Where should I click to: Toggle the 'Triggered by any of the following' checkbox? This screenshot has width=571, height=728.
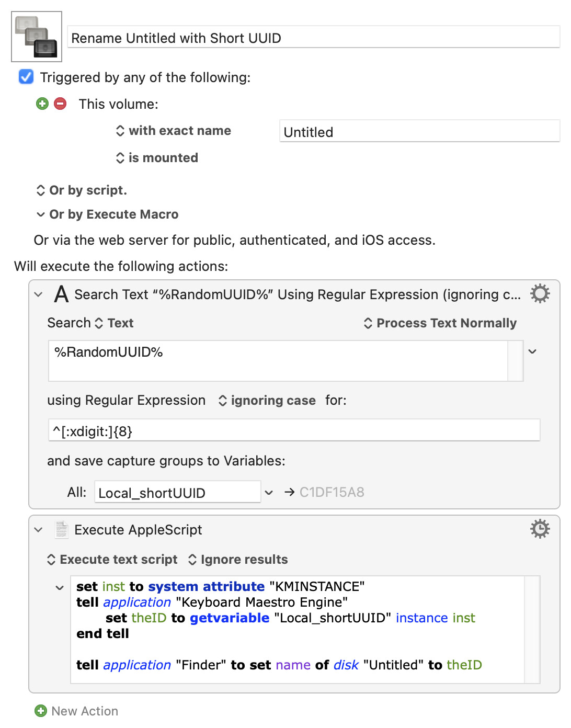tap(26, 77)
